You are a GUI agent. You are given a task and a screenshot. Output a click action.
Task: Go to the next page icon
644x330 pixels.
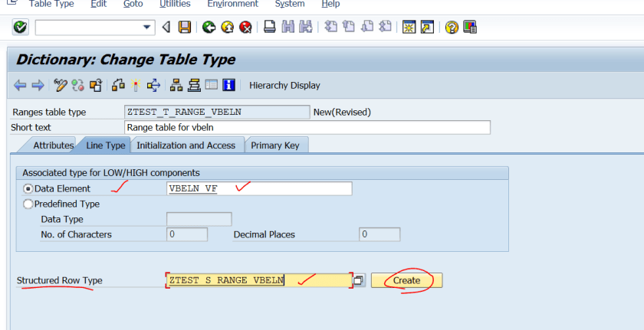[366, 27]
